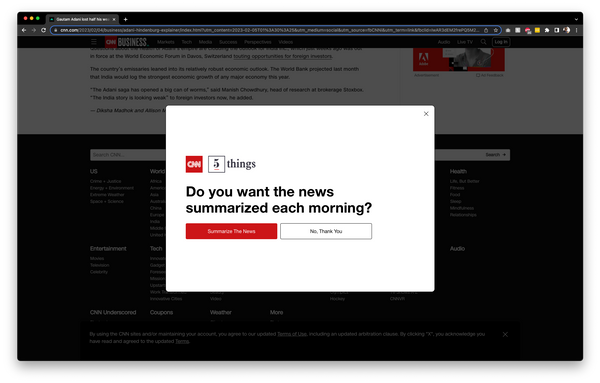This screenshot has width=600, height=383.
Task: Choose No, Thank You in popup
Action: 326,231
